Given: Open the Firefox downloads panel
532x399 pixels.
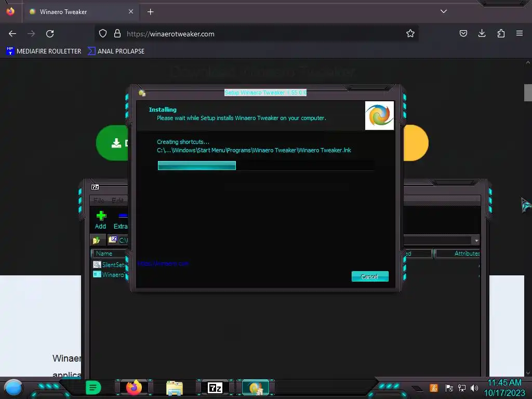Looking at the screenshot, I should coord(482,33).
